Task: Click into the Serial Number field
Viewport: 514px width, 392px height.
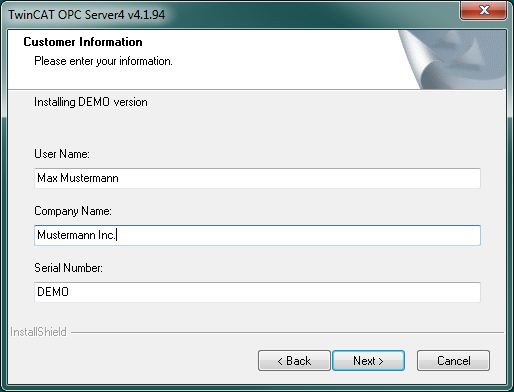Action: coord(257,292)
